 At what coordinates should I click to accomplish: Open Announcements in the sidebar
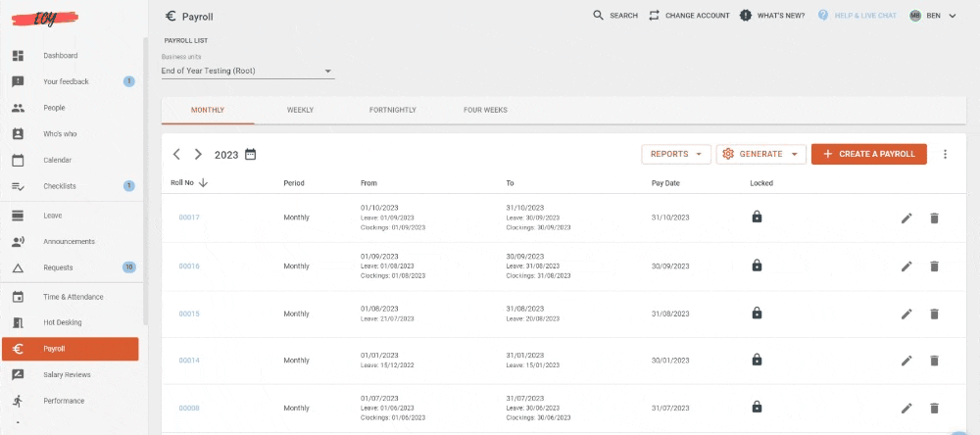[70, 241]
